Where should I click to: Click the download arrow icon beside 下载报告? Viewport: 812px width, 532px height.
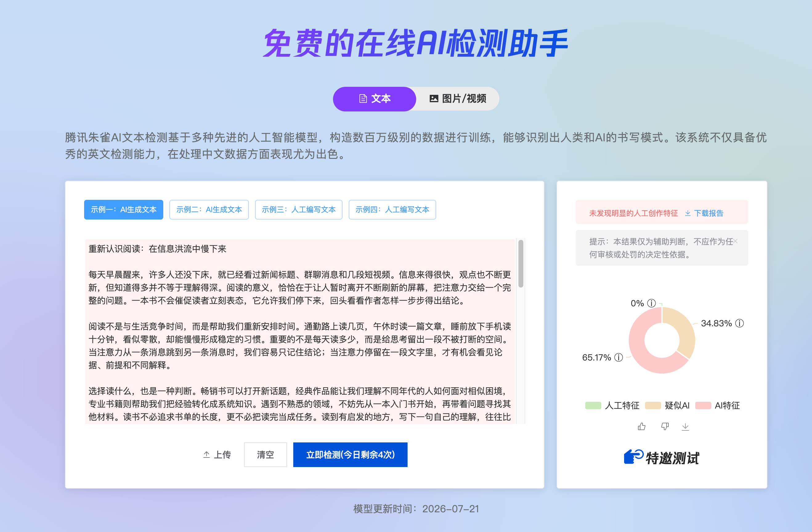click(688, 213)
